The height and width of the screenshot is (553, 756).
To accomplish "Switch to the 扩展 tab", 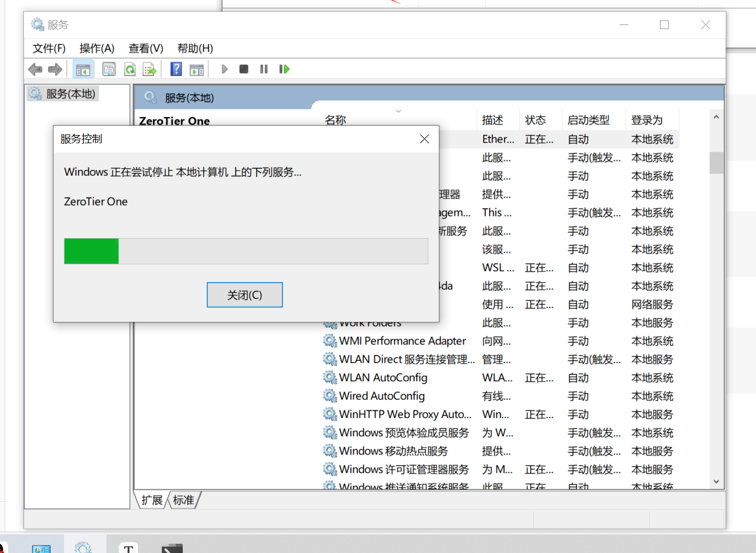I will 152,500.
